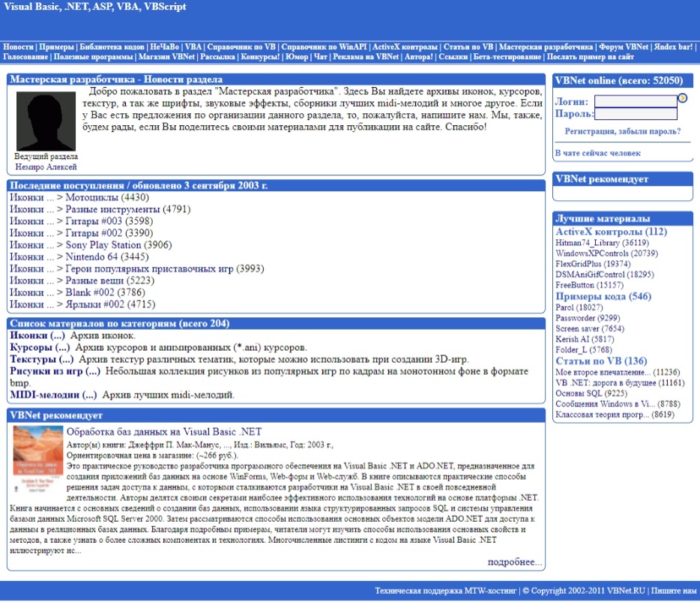Image resolution: width=700 pixels, height=602 pixels.
Task: Open Справочник по VB section
Action: (241, 47)
